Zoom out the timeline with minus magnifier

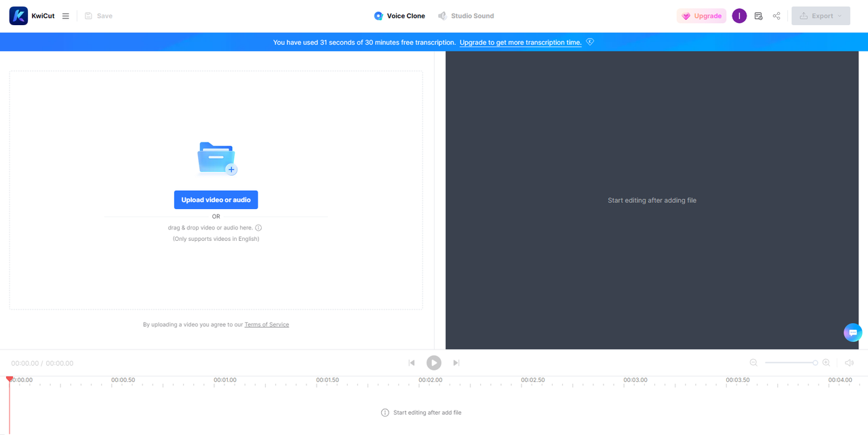(753, 363)
